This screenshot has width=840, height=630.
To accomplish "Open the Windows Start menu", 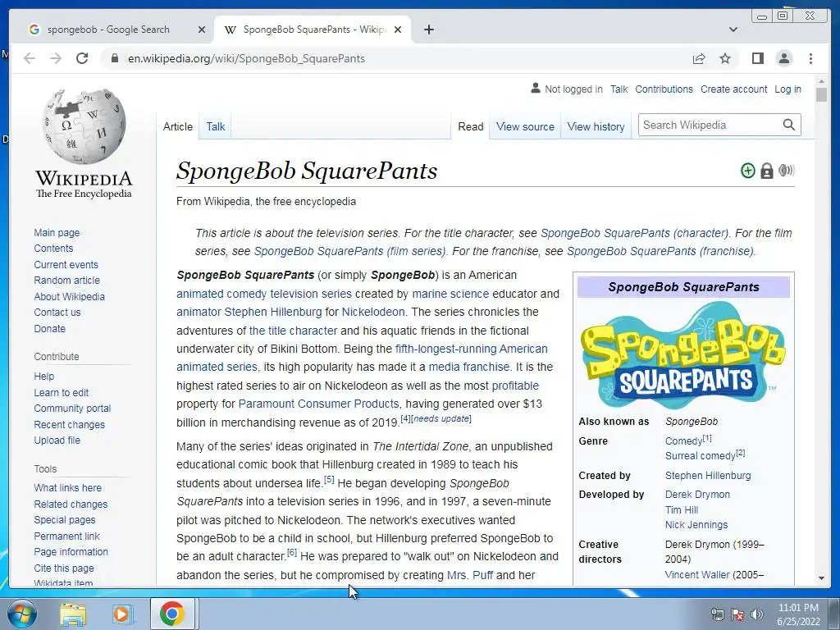I will pos(22,614).
